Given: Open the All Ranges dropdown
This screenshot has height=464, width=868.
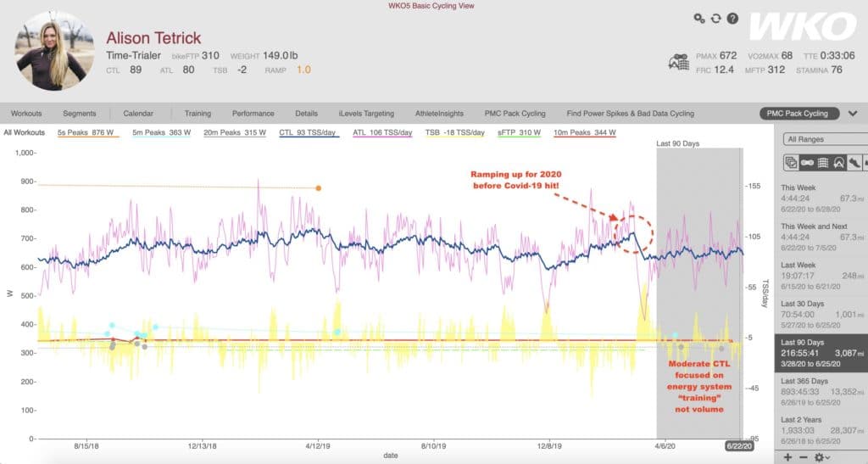Looking at the screenshot, I should (x=826, y=139).
